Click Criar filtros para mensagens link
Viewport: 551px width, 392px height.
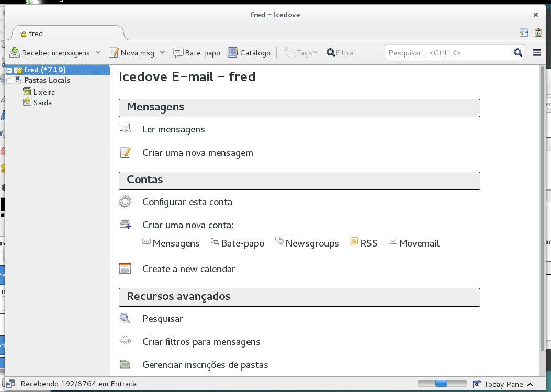tap(201, 342)
